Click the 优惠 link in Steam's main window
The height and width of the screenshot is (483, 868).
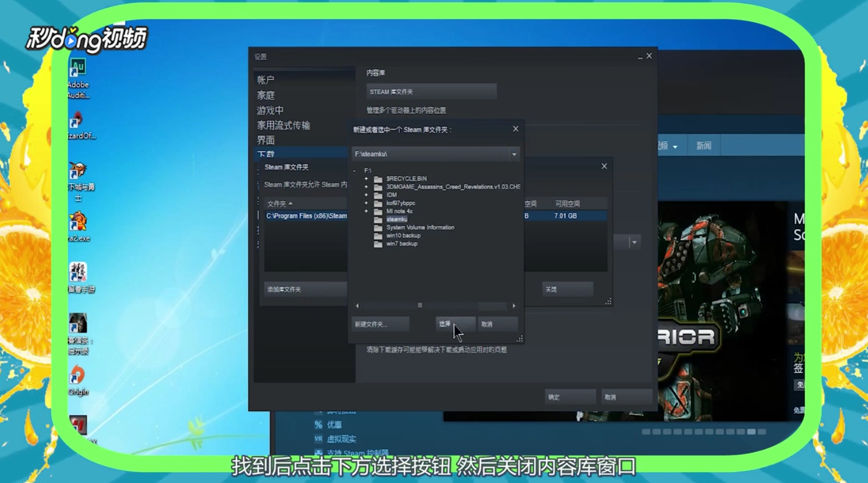coord(334,425)
